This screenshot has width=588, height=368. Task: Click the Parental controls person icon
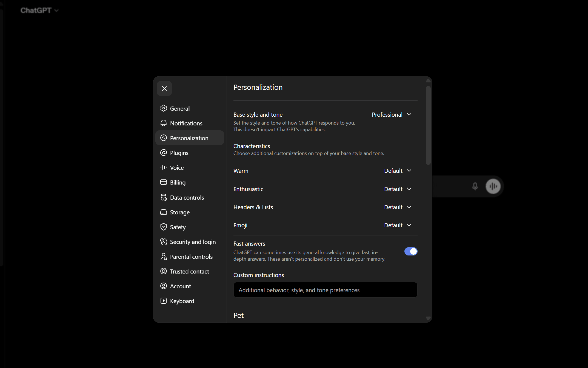(164, 257)
